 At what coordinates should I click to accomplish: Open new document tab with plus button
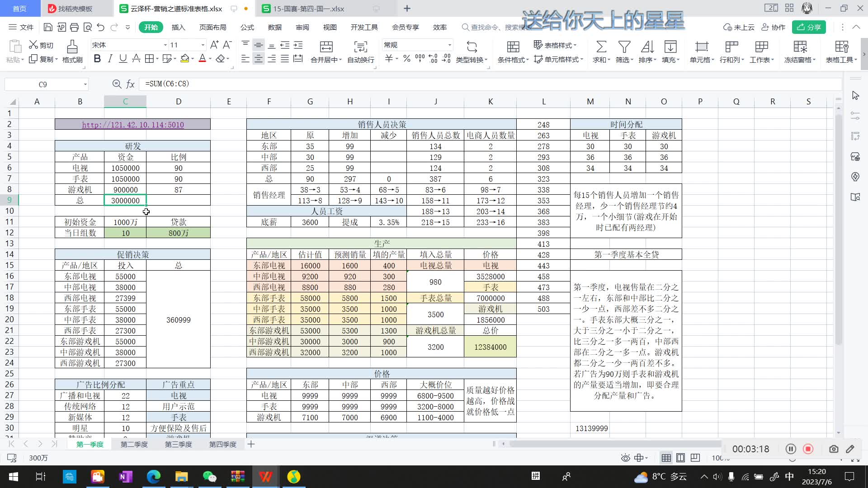[x=407, y=8]
